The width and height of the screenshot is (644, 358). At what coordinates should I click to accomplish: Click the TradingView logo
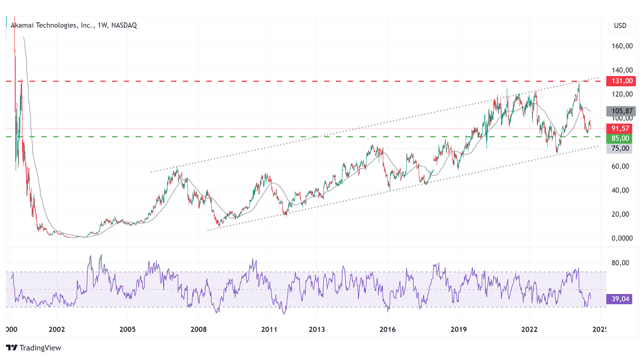[x=33, y=348]
